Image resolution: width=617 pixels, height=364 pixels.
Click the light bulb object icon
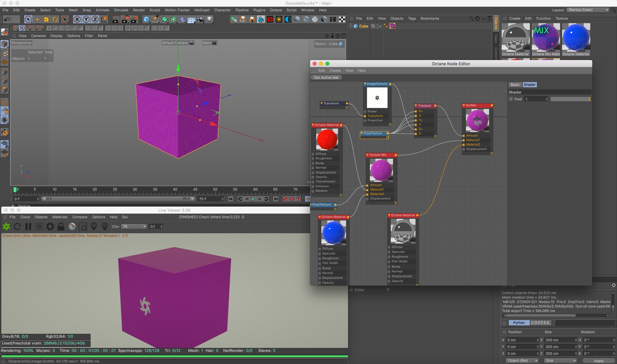(210, 20)
